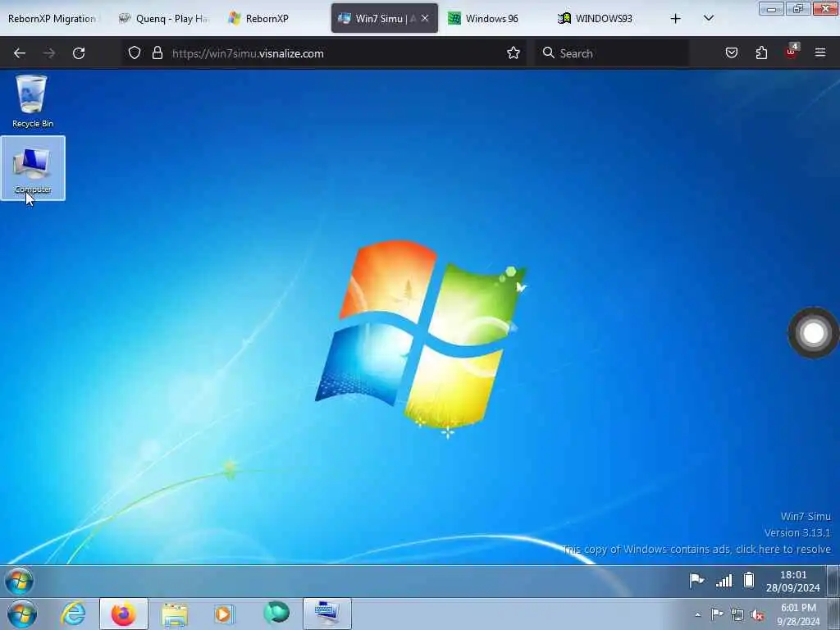840x630 pixels.
Task: Expand hidden host tray icons arrow
Action: tap(697, 614)
